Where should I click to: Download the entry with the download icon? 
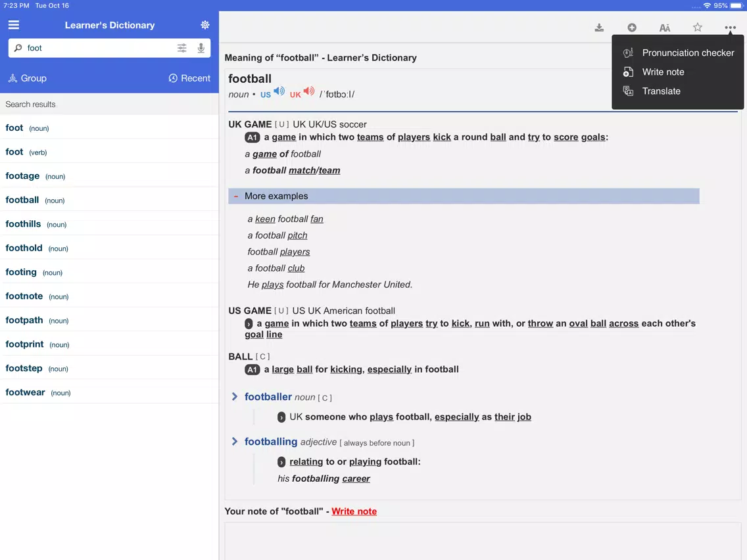click(x=599, y=28)
